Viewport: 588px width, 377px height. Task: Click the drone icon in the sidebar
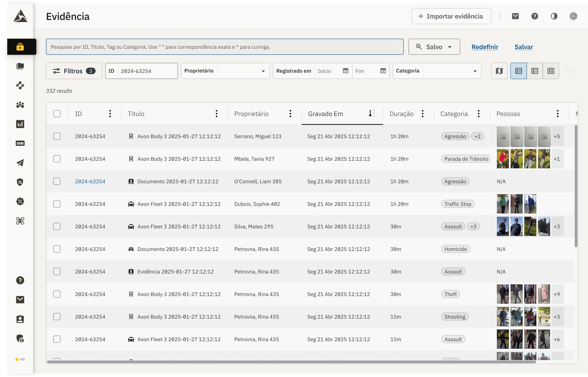click(20, 221)
